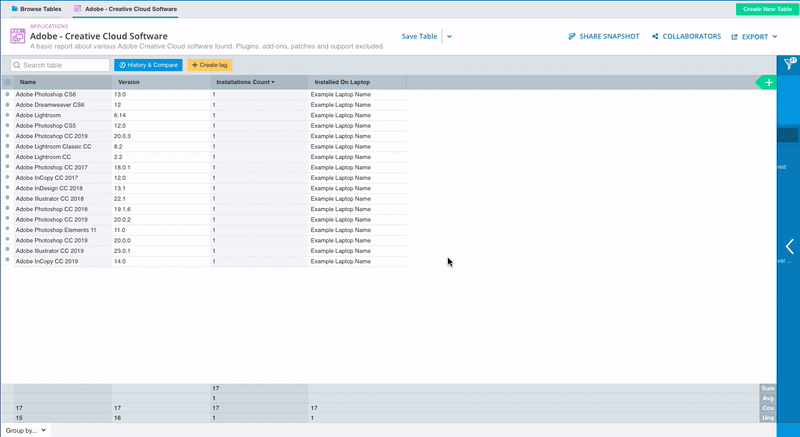800x437 pixels.
Task: Click the Name column header
Action: coord(63,82)
